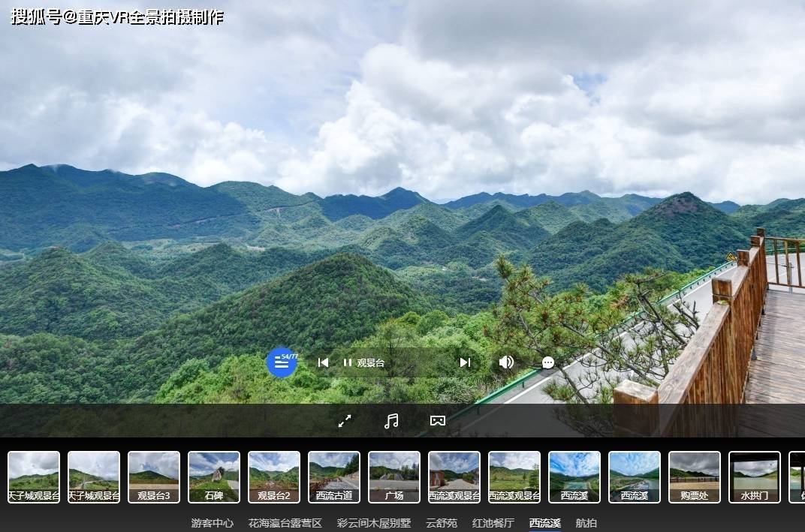Screen dimensions: 805x532
Task: Skip to the next panorama scene
Action: click(x=465, y=362)
